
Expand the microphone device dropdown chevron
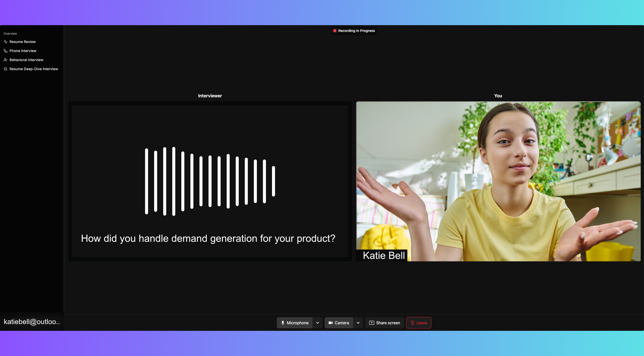pyautogui.click(x=318, y=323)
